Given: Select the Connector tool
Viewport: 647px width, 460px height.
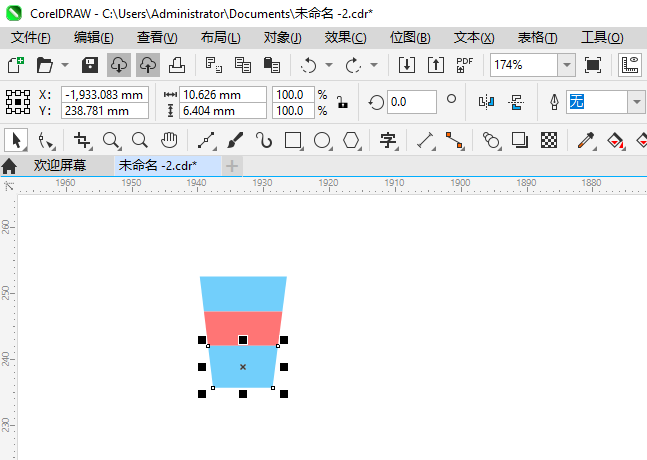Looking at the screenshot, I should click(454, 141).
